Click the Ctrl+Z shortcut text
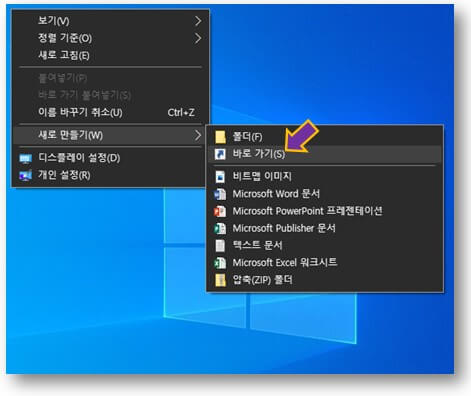This screenshot has width=471, height=396. [x=181, y=112]
